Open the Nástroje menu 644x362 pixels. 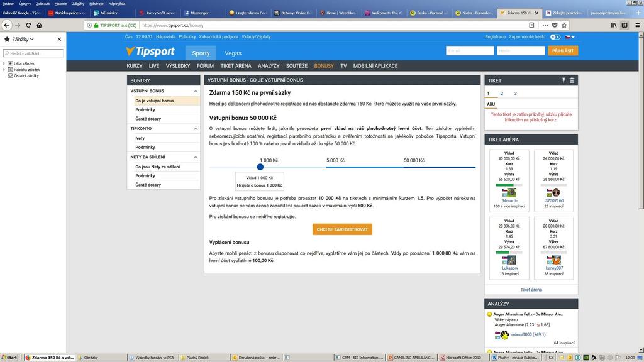96,4
